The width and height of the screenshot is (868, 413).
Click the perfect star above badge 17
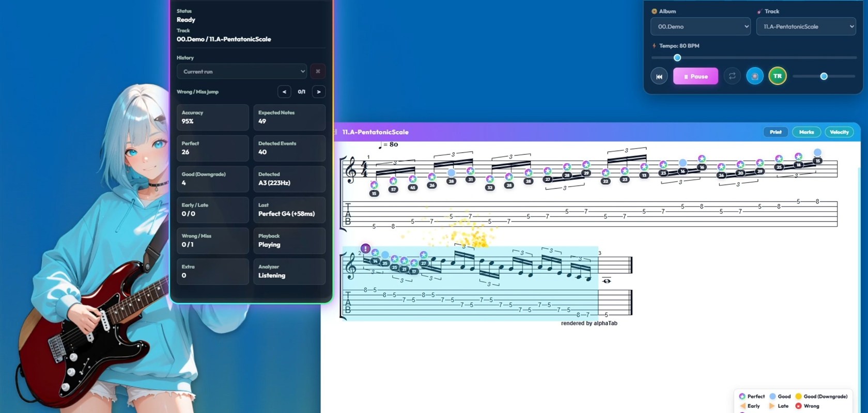(413, 263)
